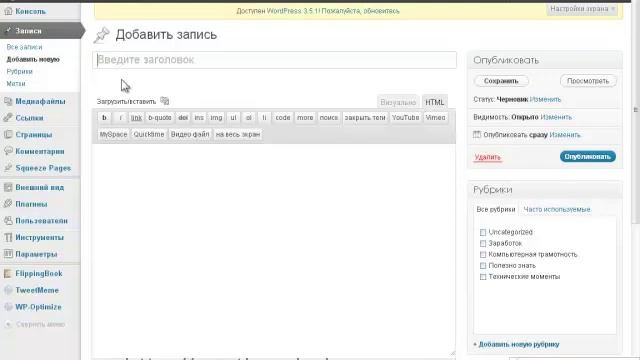Click the Страницы pages icon

[x=8, y=135]
